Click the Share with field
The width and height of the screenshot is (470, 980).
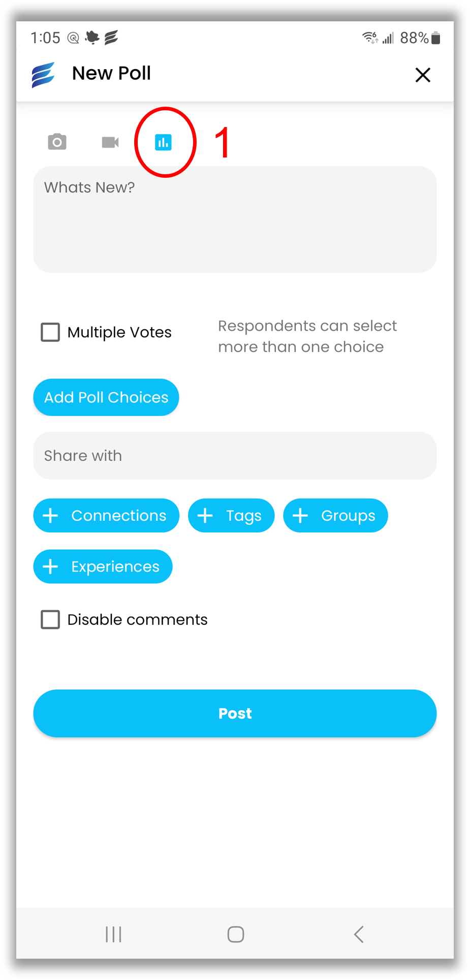click(x=235, y=456)
